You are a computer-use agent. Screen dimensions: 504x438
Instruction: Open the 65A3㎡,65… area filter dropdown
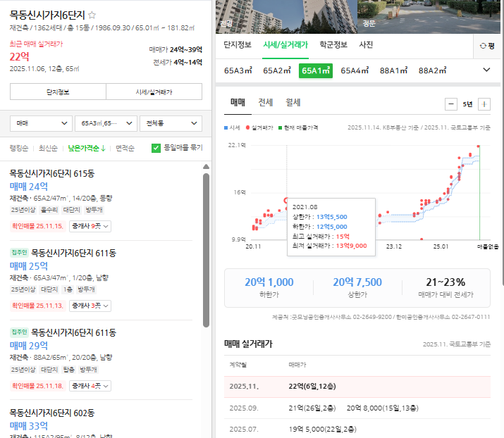tap(106, 123)
